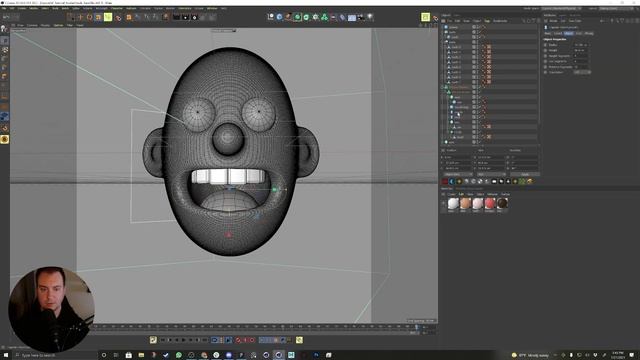The height and width of the screenshot is (360, 640).
Task: Click the Light object icon in the toolbar
Action: coord(369,17)
